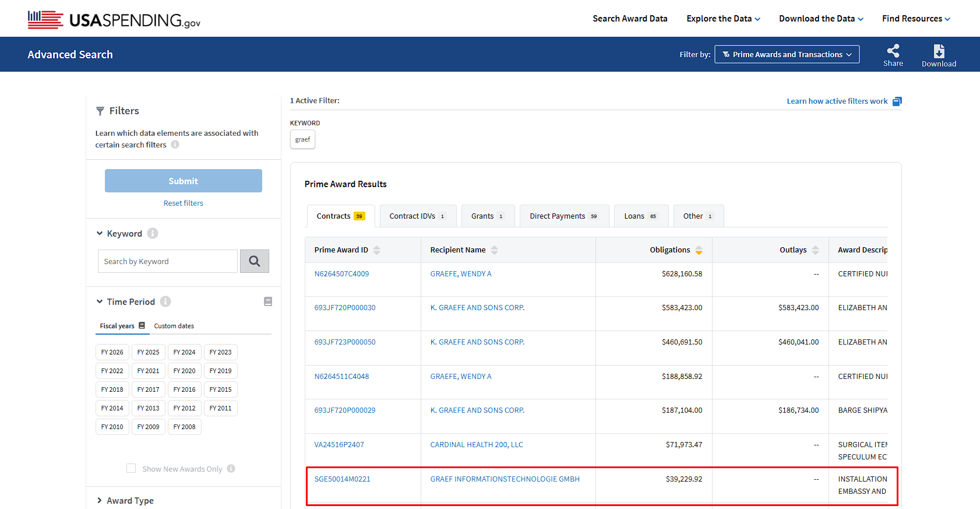
Task: Select the Custom dates tab
Action: pyautogui.click(x=174, y=326)
